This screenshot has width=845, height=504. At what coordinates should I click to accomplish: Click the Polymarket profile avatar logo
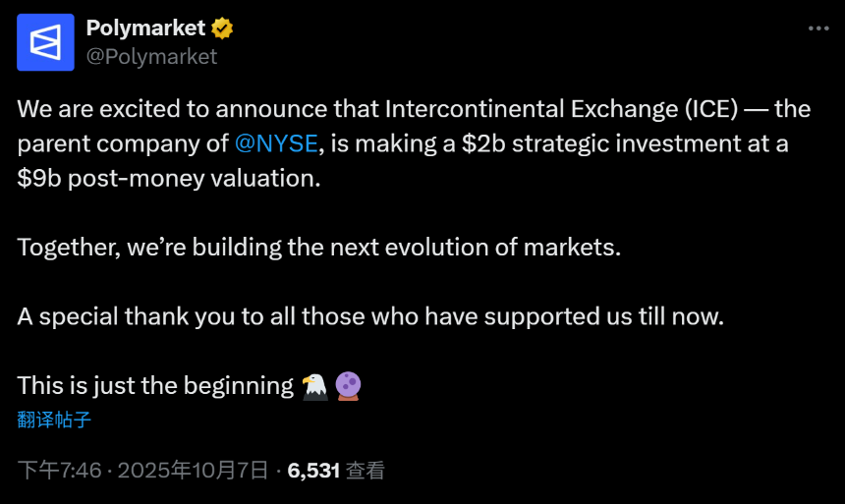pyautogui.click(x=45, y=42)
